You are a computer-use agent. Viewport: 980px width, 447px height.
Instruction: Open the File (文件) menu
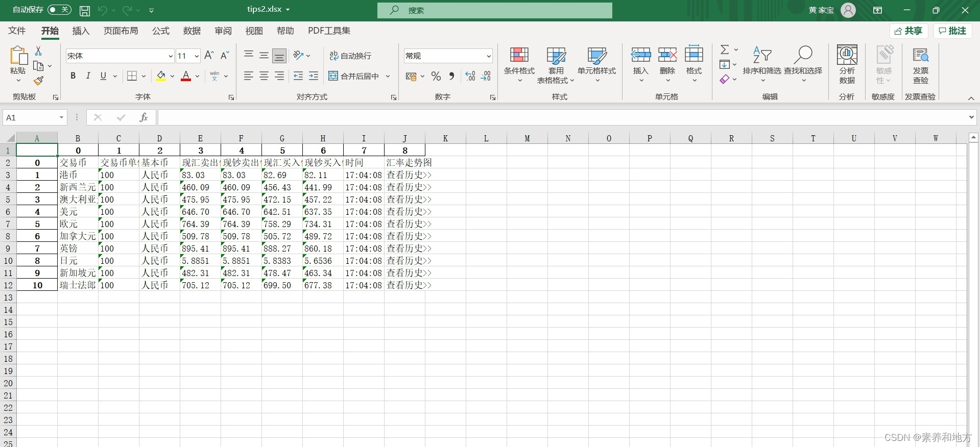(x=17, y=31)
